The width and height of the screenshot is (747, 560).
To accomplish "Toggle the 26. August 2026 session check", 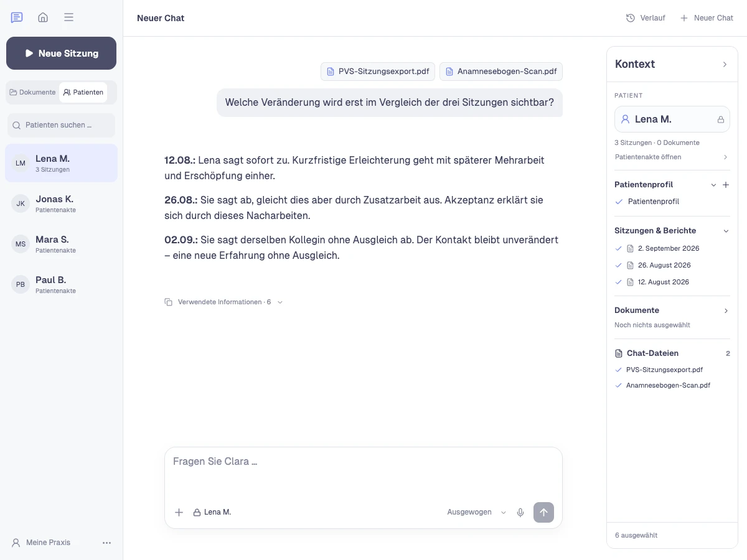I will click(x=619, y=265).
